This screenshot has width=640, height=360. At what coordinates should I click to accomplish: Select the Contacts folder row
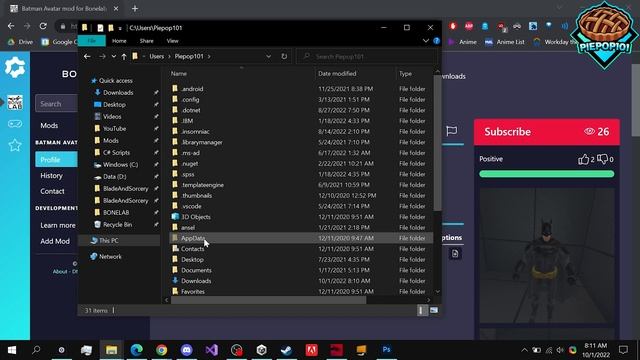(301, 249)
